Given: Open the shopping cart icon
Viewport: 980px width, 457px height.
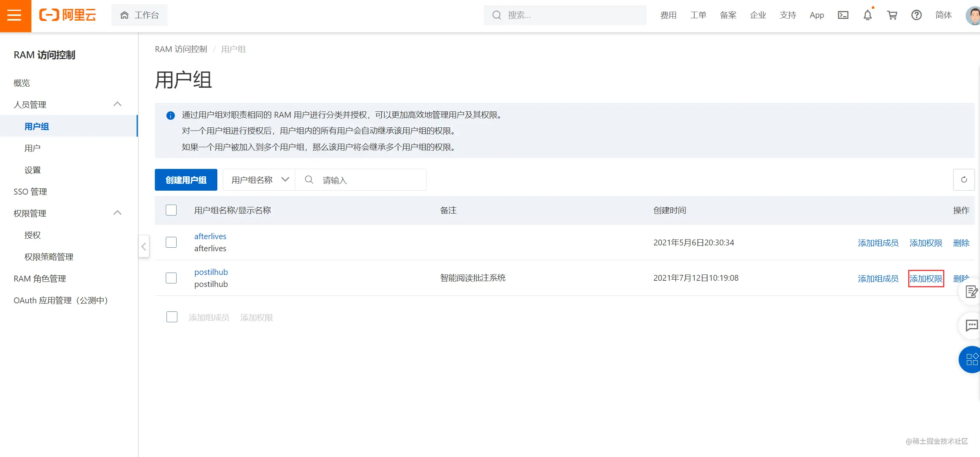Looking at the screenshot, I should pyautogui.click(x=892, y=15).
